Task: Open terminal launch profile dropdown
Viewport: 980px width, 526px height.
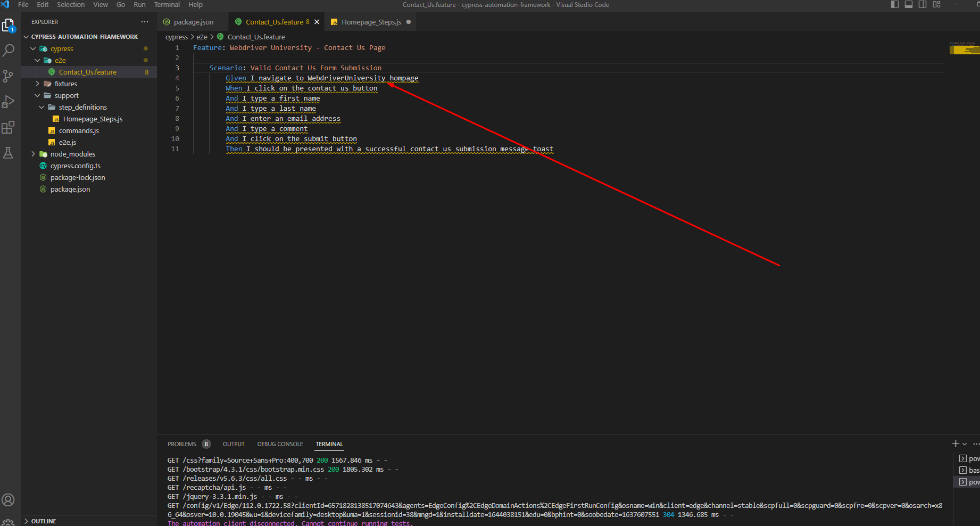Action: click(965, 444)
